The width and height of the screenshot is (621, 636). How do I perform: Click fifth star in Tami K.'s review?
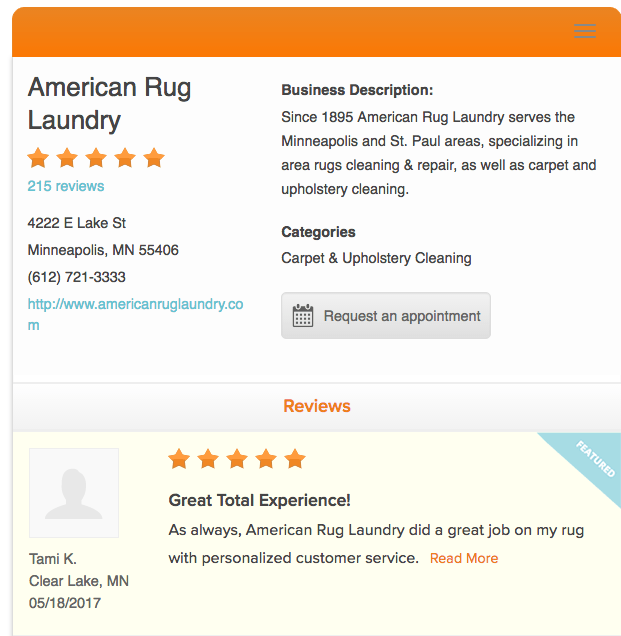295,459
